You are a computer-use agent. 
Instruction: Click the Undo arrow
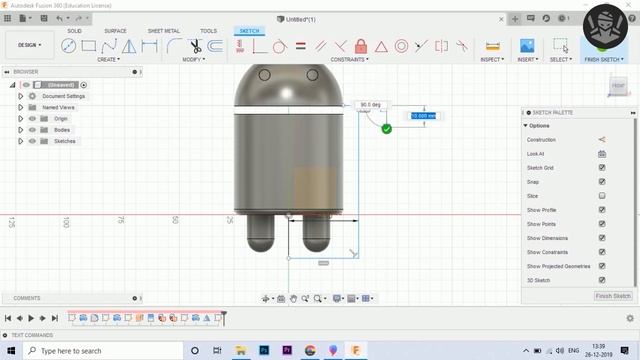point(60,18)
